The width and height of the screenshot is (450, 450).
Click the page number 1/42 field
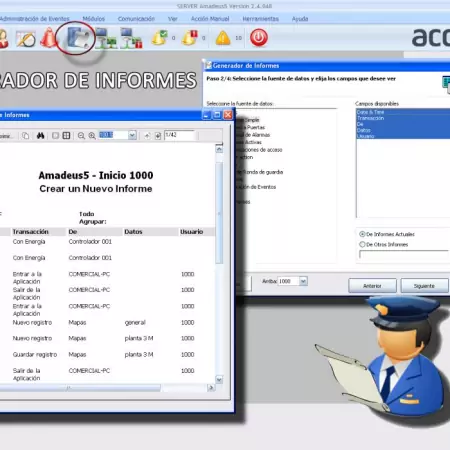pos(179,135)
